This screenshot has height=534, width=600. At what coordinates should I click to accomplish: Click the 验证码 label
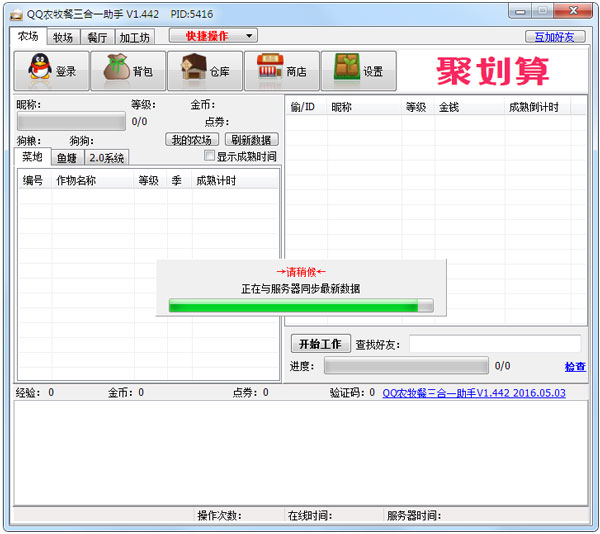(345, 392)
